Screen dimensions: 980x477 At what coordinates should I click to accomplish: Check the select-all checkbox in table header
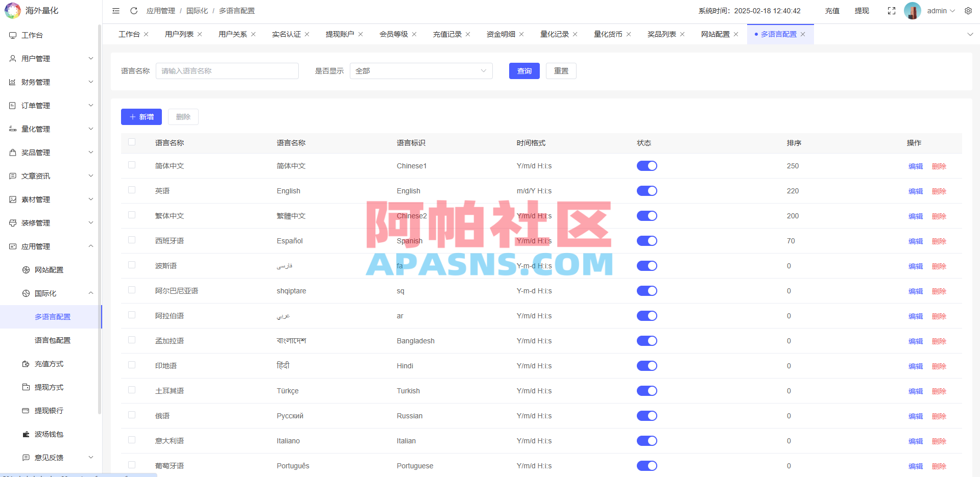tap(131, 142)
